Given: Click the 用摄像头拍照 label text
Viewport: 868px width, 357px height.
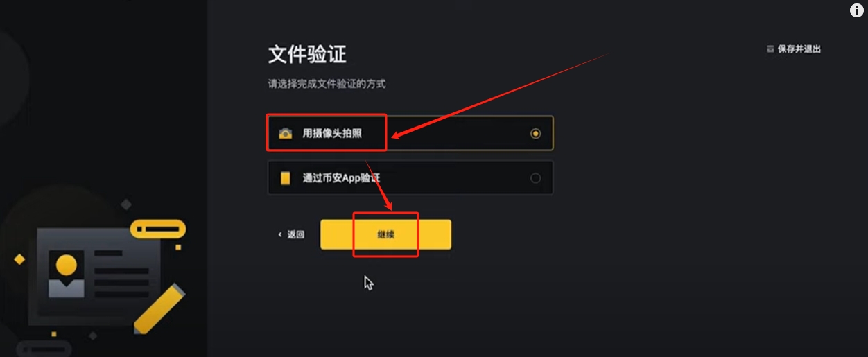Looking at the screenshot, I should (332, 134).
